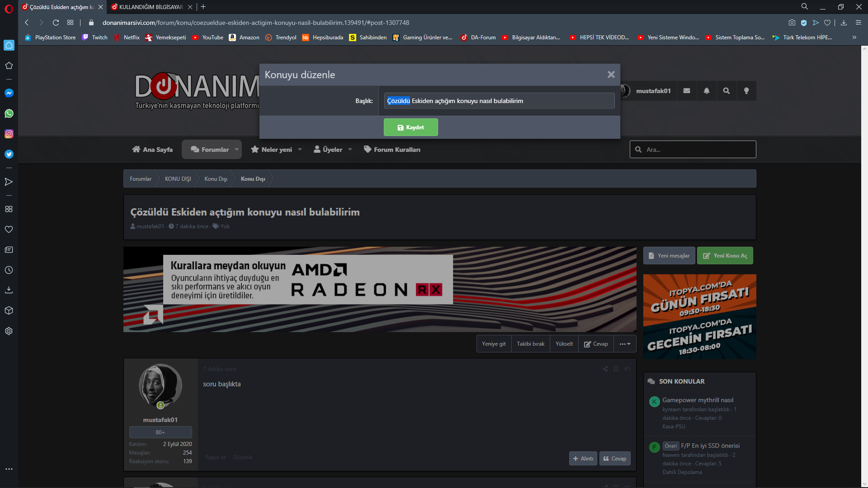Show more bookmarks with the chevron
868x488 pixels.
[854, 38]
